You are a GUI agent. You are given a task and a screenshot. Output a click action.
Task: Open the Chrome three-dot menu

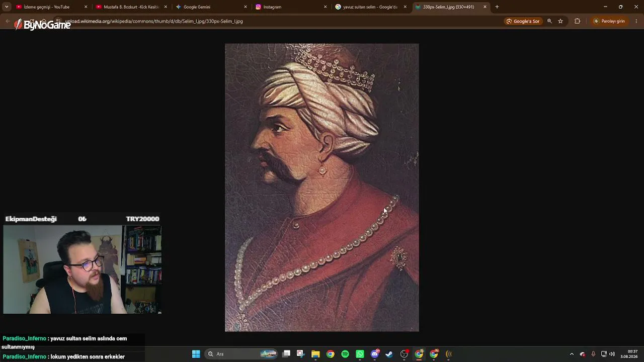coord(636,21)
